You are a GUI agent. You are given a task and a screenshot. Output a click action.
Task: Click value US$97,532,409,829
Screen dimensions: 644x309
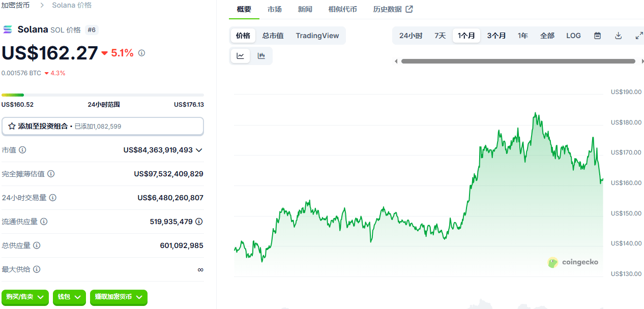point(169,174)
